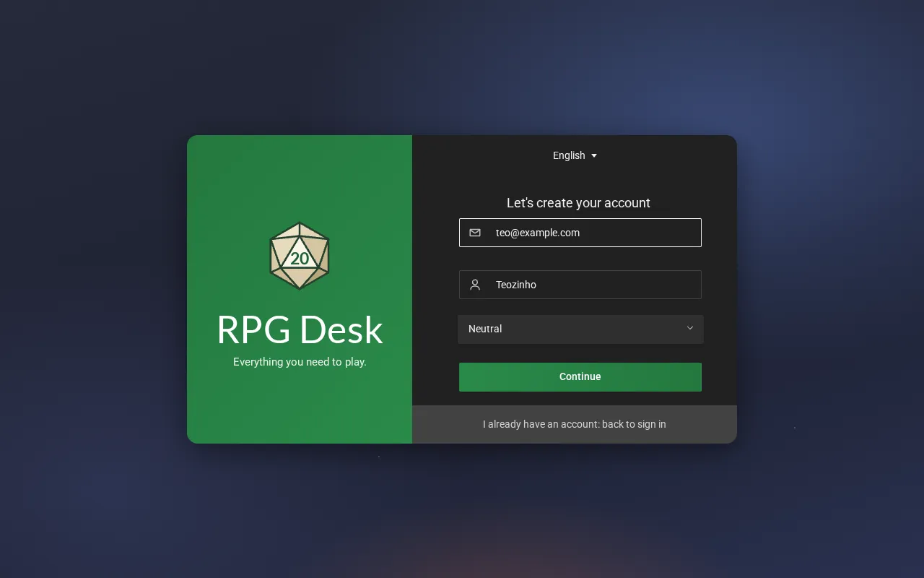Click the number 20 on the dice
Viewport: 924px width, 578px height.
(300, 259)
